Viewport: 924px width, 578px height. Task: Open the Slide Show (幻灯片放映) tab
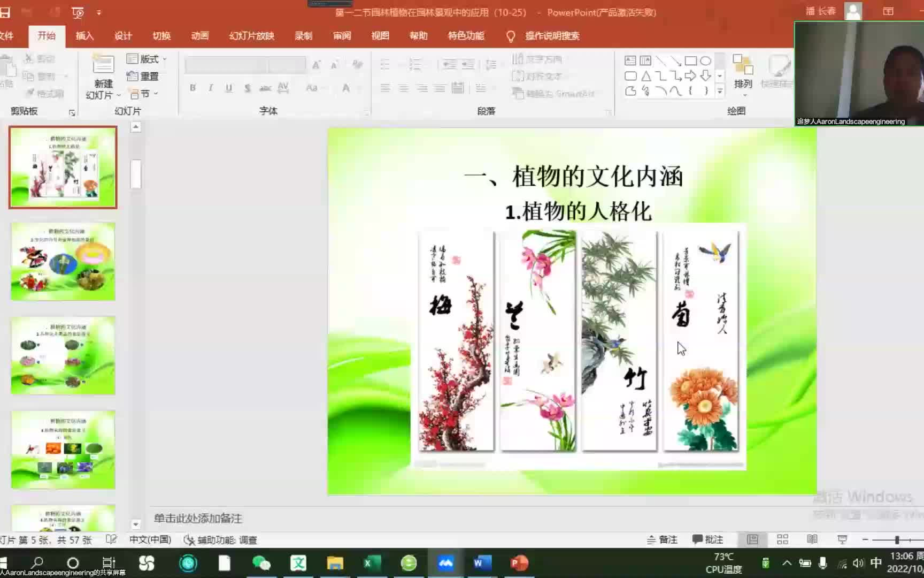pyautogui.click(x=252, y=36)
